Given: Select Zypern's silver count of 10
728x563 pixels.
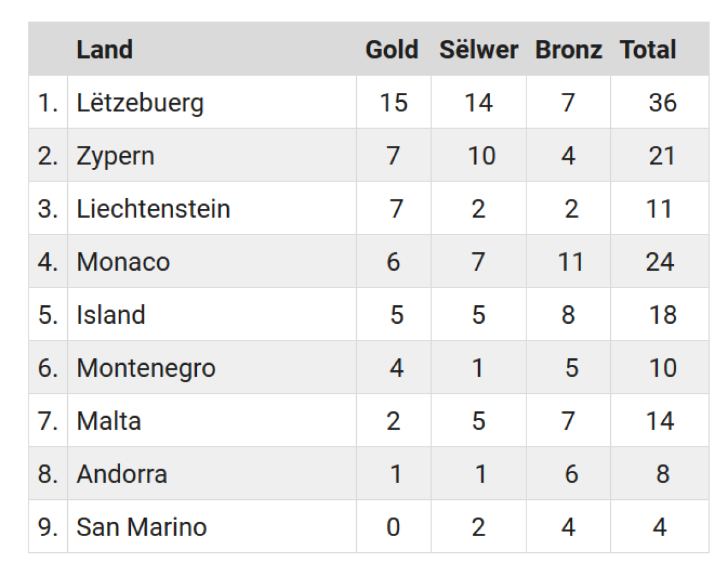Looking at the screenshot, I should (481, 156).
